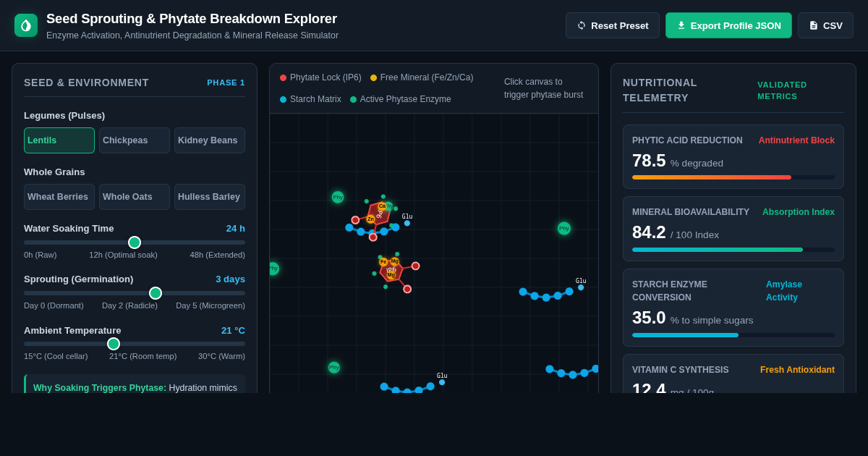Click the Mineral Bioavailability progress bar

click(x=733, y=250)
